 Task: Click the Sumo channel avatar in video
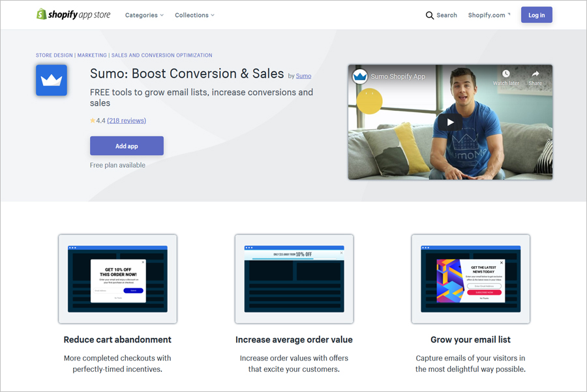360,76
